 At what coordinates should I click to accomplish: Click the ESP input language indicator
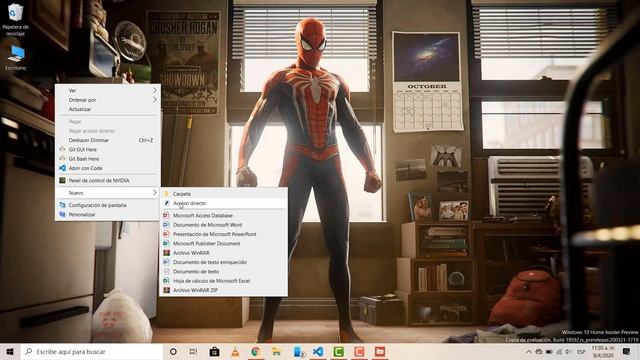coord(581,351)
